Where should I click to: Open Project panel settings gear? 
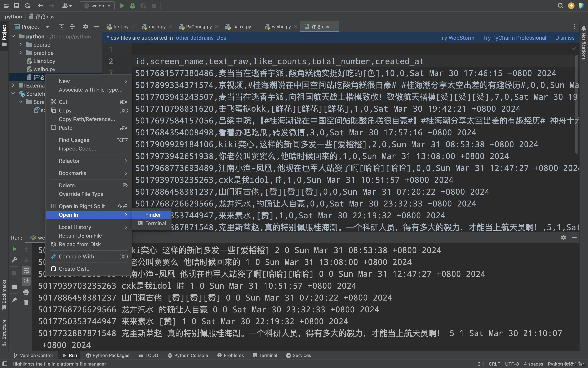pos(86,27)
